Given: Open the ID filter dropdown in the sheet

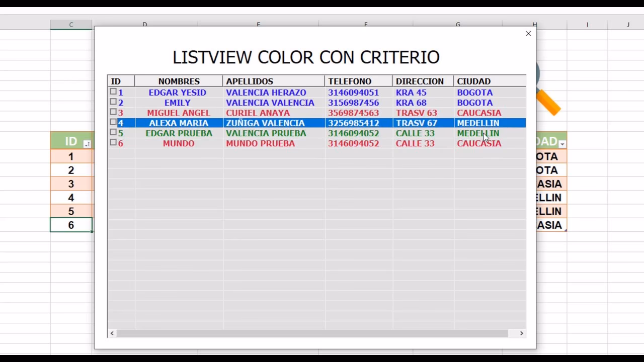Looking at the screenshot, I should 87,144.
